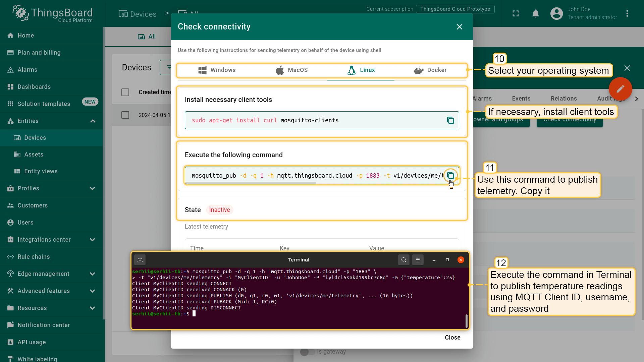Toggle fullscreen mode icon
Screen dimensions: 644x362
coord(516,13)
